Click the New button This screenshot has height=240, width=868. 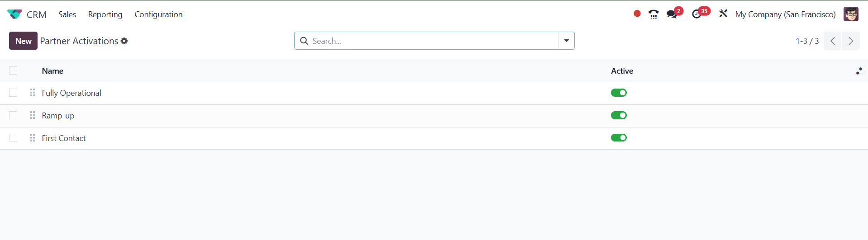[x=23, y=41]
